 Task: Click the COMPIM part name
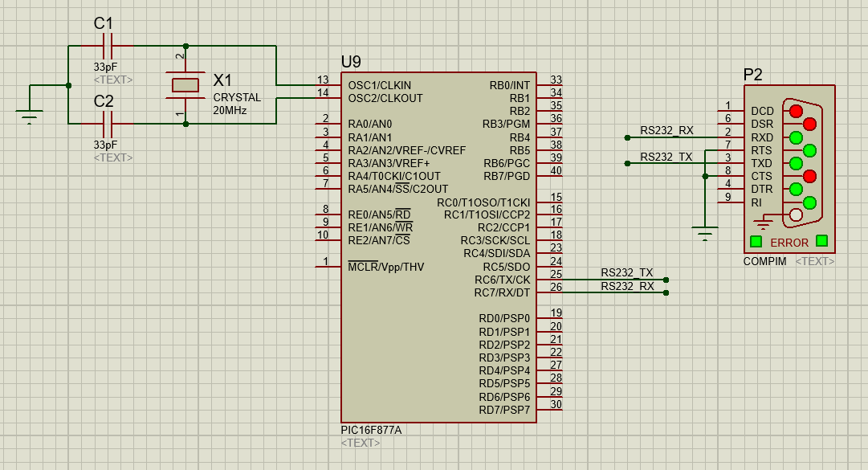pos(764,261)
